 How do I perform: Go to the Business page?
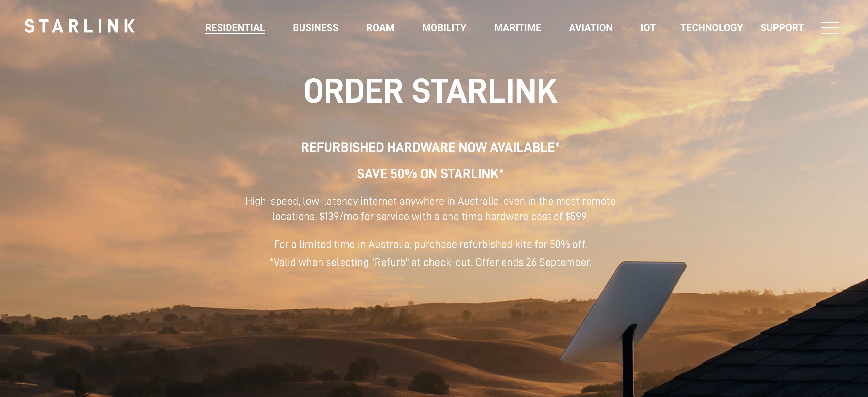click(316, 27)
